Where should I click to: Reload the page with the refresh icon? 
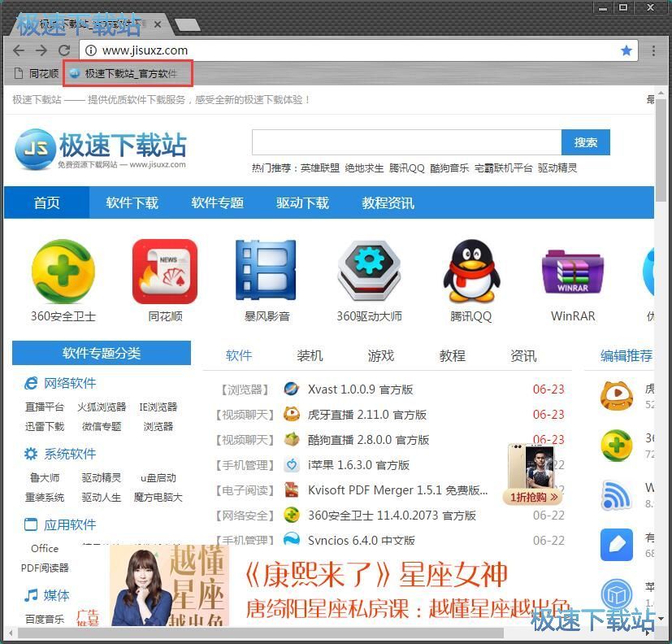pyautogui.click(x=64, y=50)
